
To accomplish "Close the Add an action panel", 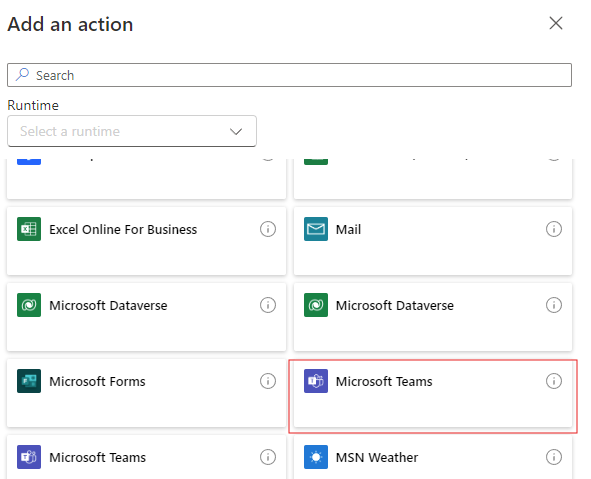I will (556, 23).
